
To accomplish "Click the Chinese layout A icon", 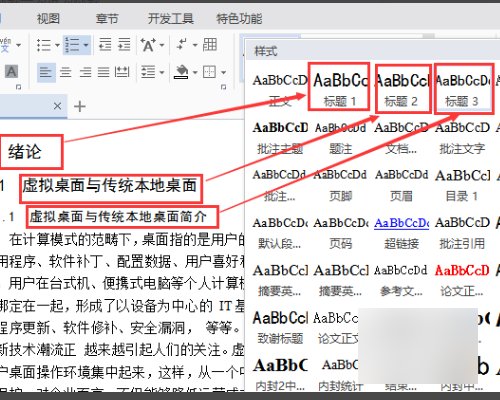I will [148, 45].
